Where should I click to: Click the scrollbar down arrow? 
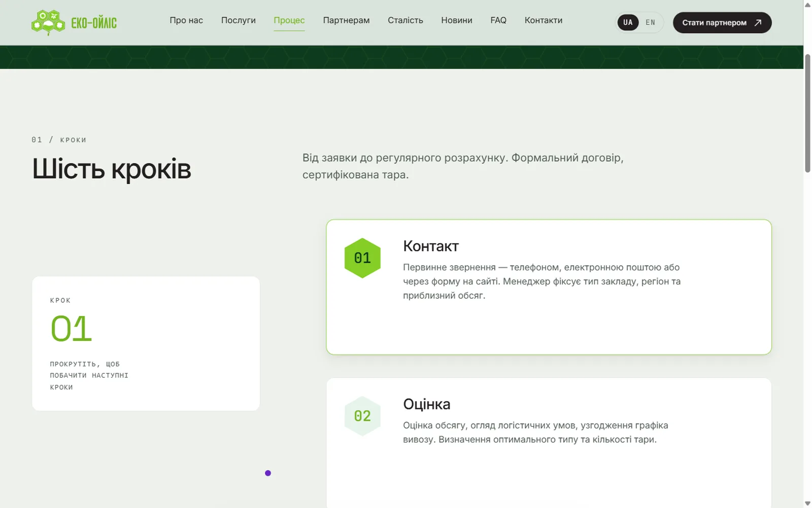807,503
